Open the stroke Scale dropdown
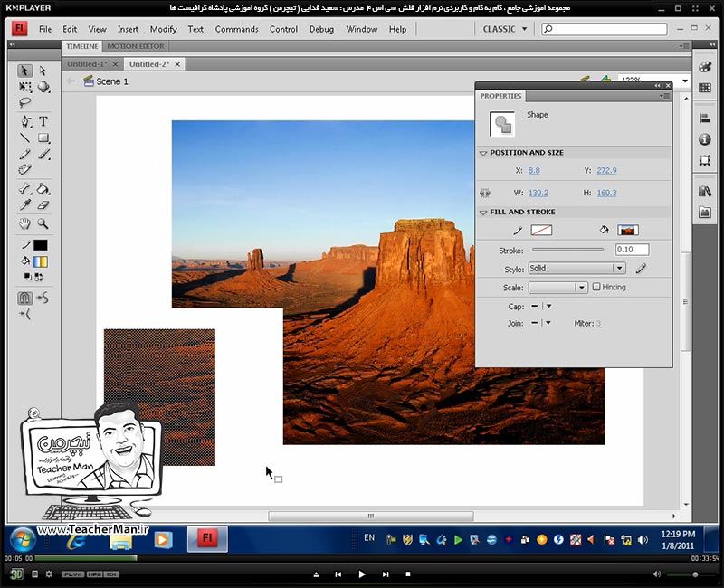 click(x=557, y=287)
